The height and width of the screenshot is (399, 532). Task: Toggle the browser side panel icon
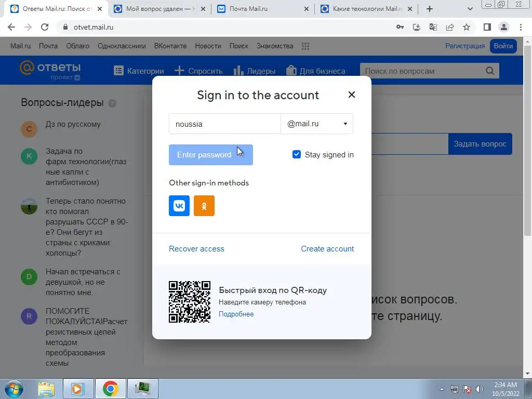click(x=487, y=27)
